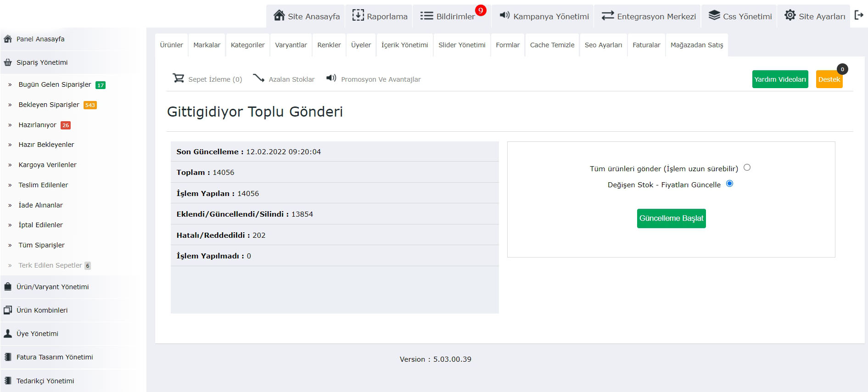Click the Güncelleme Başlat button
868x392 pixels.
[x=671, y=218]
